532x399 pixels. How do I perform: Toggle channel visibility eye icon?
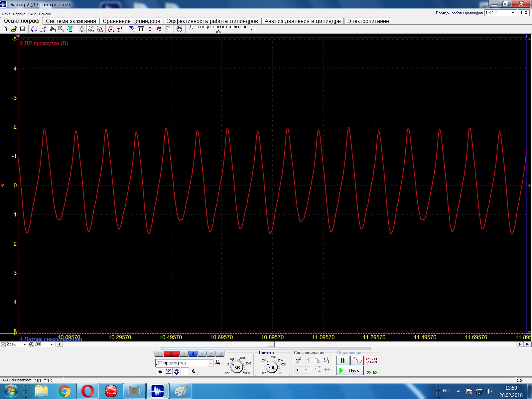tap(160, 372)
